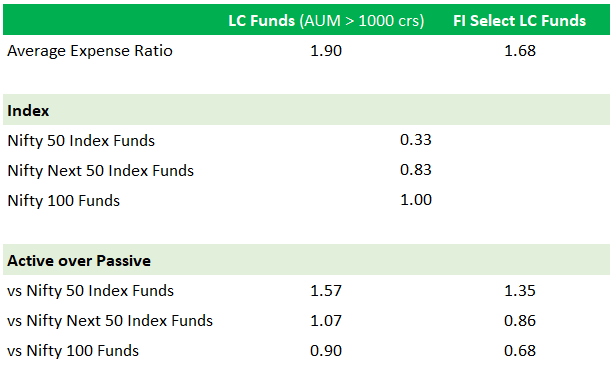Select the vs Nifty 100 Funds label
The width and height of the screenshot is (612, 367).
pyautogui.click(x=73, y=351)
